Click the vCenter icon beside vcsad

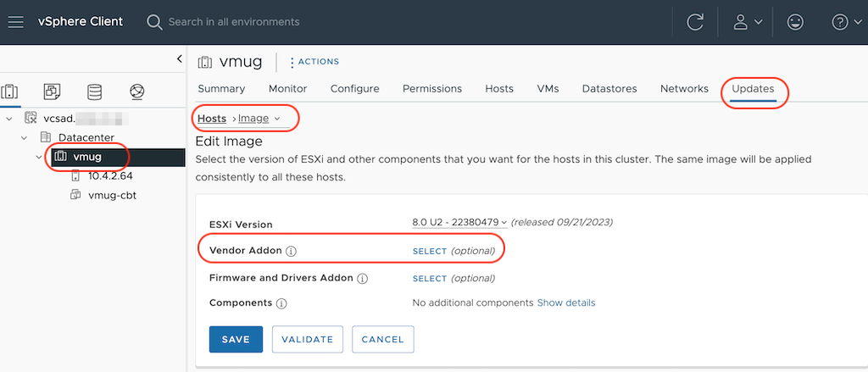point(31,119)
